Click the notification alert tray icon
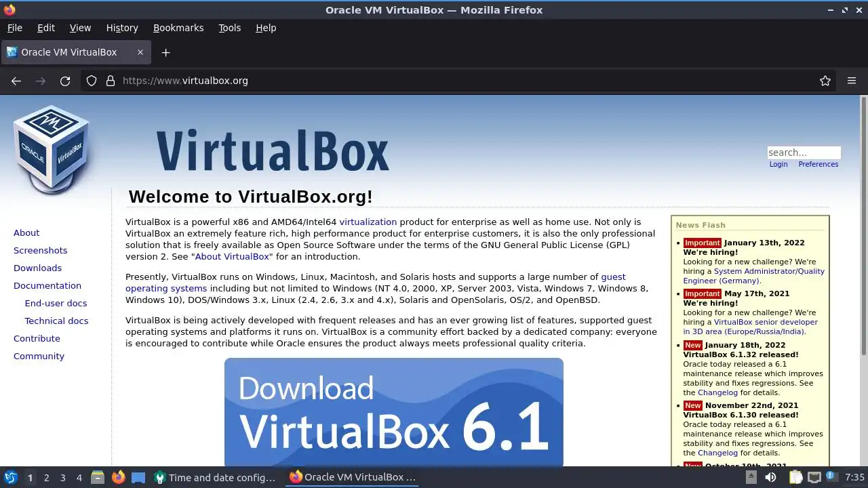868x488 pixels. point(831,477)
